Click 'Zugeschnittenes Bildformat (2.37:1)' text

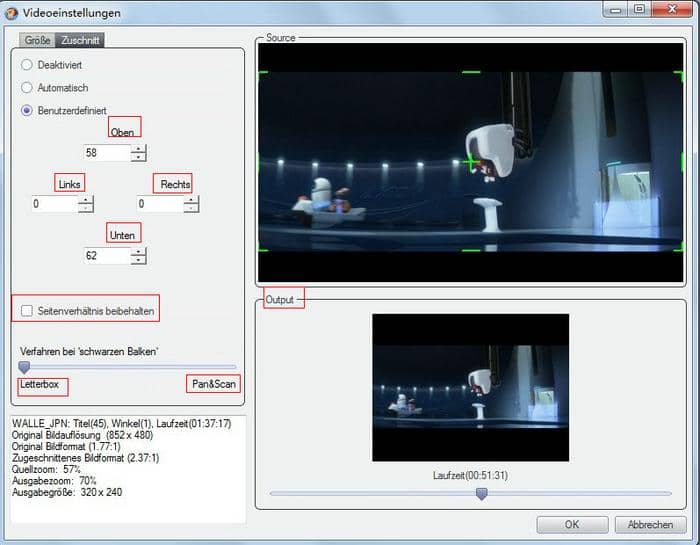point(85,458)
